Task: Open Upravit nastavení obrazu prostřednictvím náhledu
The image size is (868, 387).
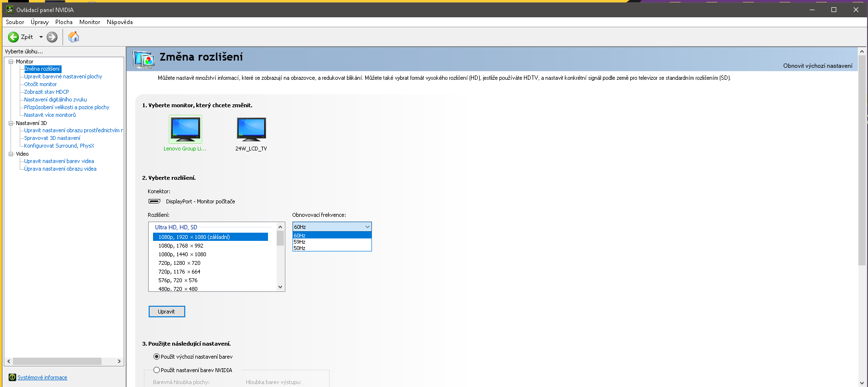Action: point(74,130)
